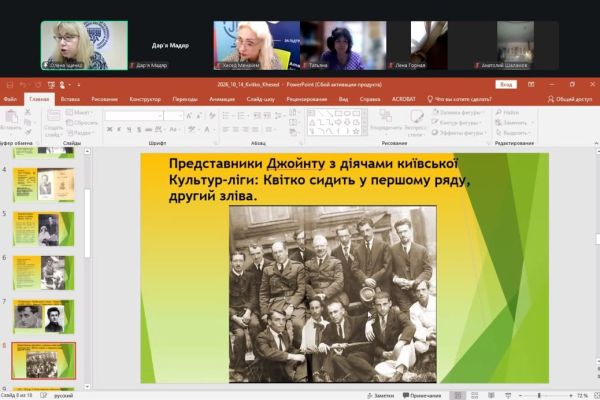
Task: Click the Найти find button
Action: (507, 113)
